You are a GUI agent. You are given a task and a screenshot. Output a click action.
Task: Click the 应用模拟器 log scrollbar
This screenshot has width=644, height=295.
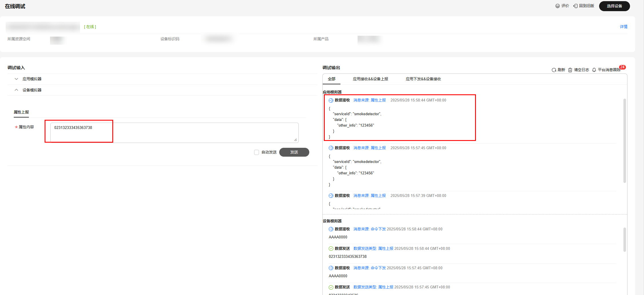coord(625,141)
